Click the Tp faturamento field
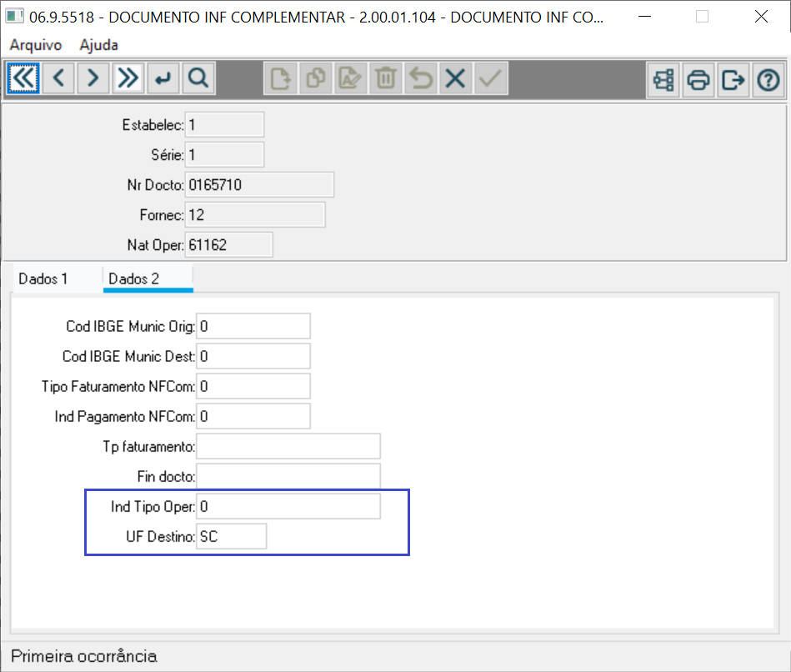This screenshot has width=791, height=672. pyautogui.click(x=288, y=447)
